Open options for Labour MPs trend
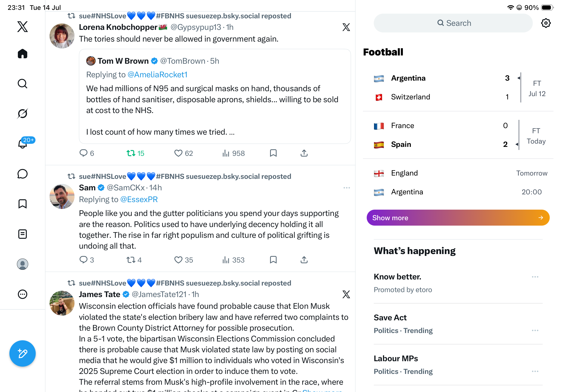The image size is (561, 392). 535,371
